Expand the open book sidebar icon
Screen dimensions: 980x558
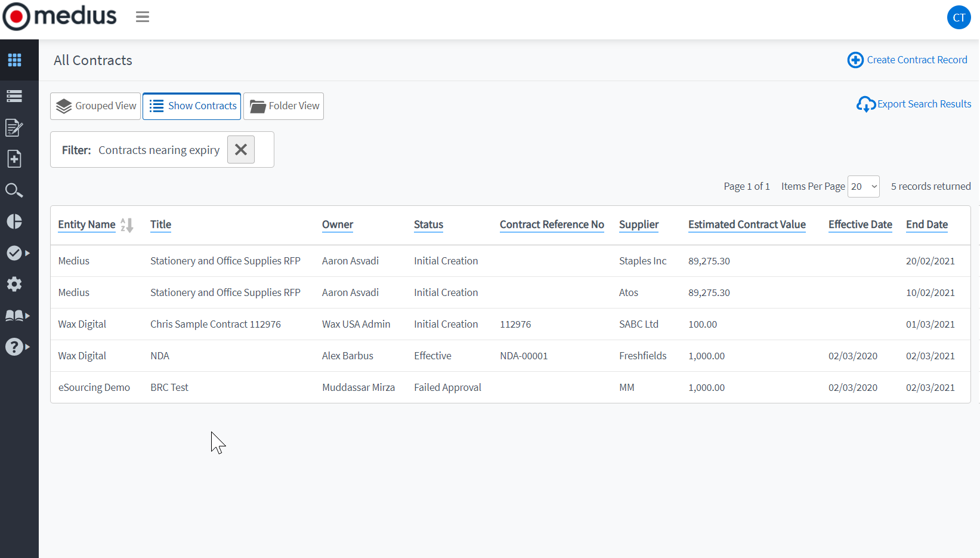coord(18,316)
